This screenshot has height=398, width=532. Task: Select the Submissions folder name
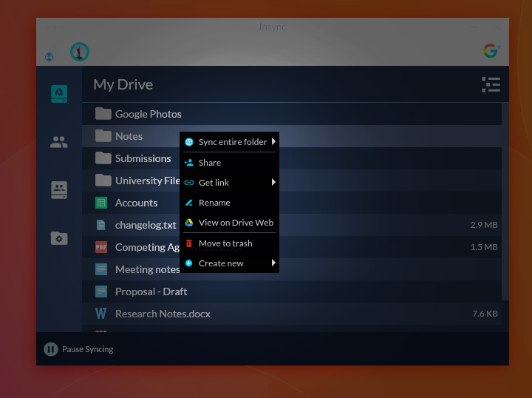coord(143,158)
